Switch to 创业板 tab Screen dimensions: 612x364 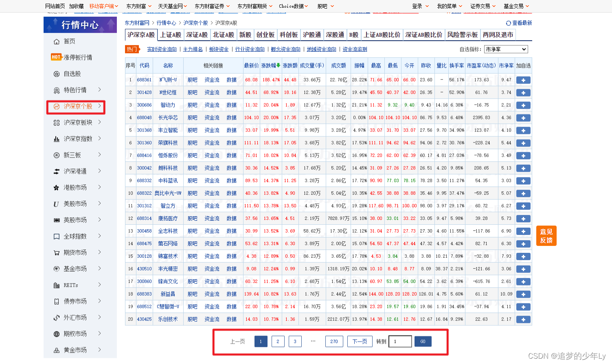pos(265,35)
